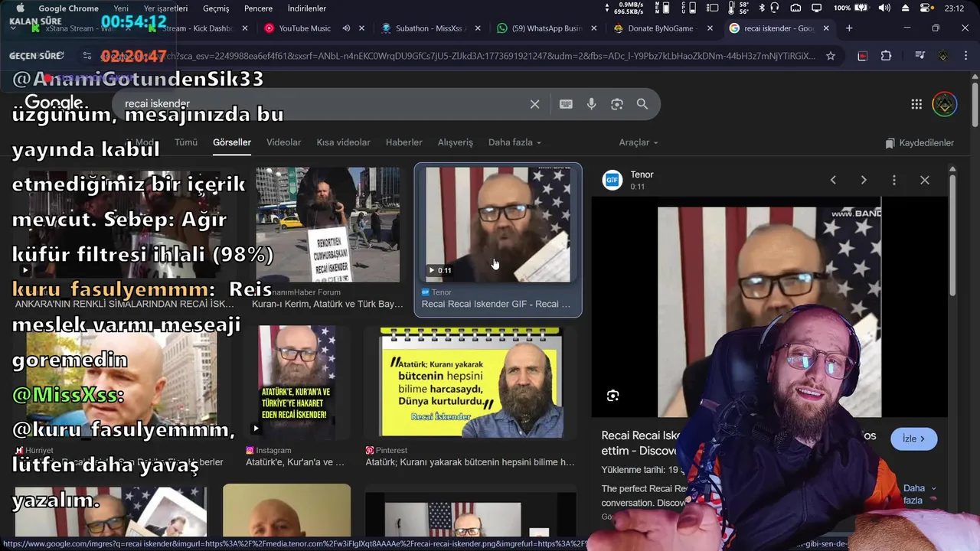Open Chrome tab search chevron
The image size is (980, 551).
coord(13,28)
